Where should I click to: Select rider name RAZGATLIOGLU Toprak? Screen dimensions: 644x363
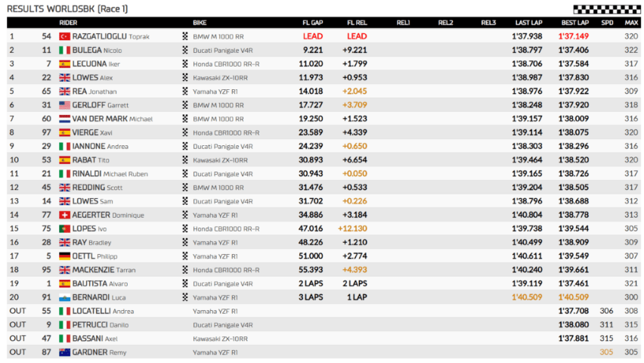111,36
